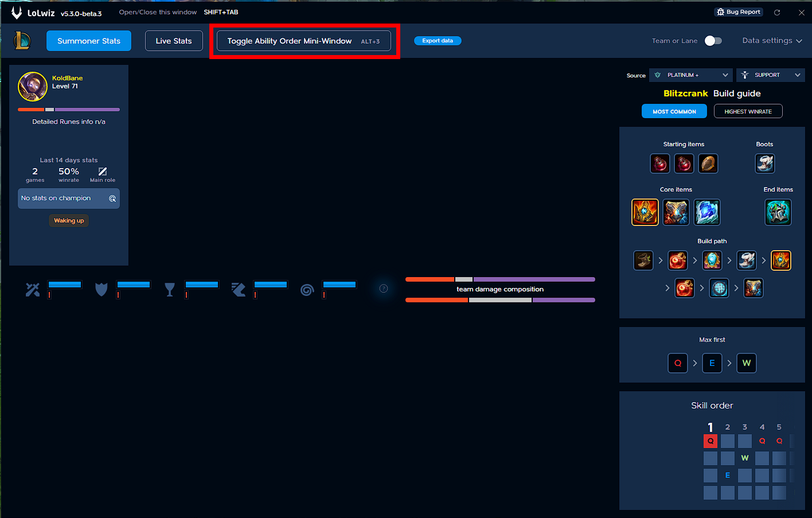Click the middle core item icon
Viewport: 812px width, 518px height.
[x=676, y=212]
